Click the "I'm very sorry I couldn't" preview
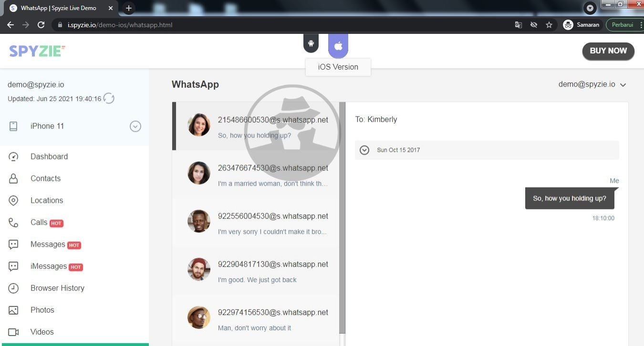 tap(272, 231)
